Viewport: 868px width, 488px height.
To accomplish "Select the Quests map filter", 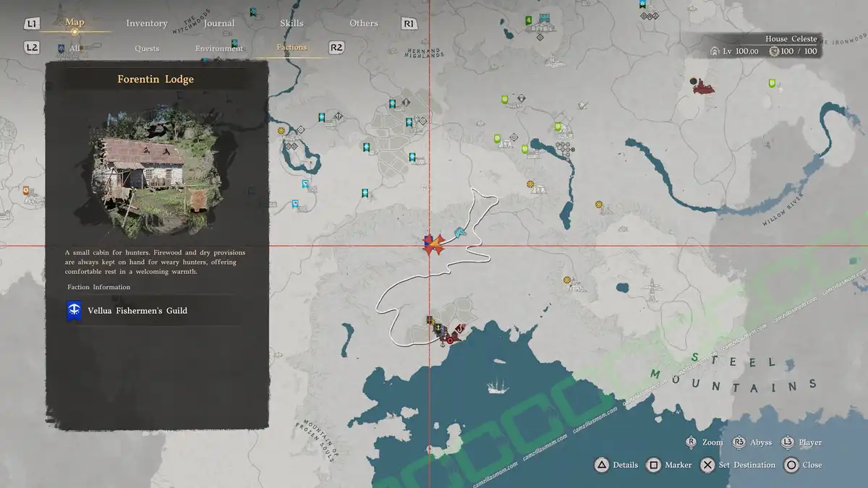I will tap(147, 48).
